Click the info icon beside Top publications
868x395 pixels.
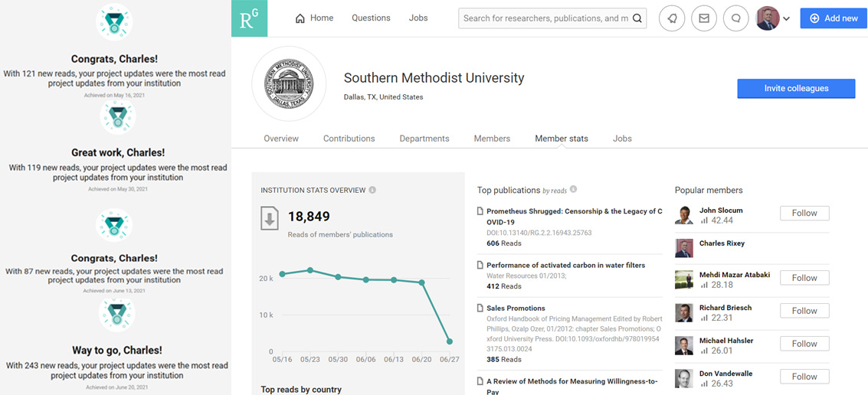[x=574, y=189]
